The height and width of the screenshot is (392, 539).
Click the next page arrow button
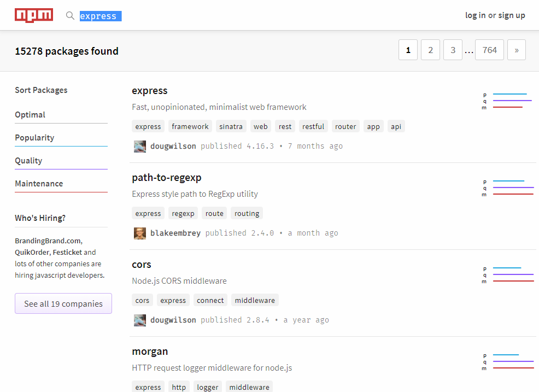coord(516,50)
